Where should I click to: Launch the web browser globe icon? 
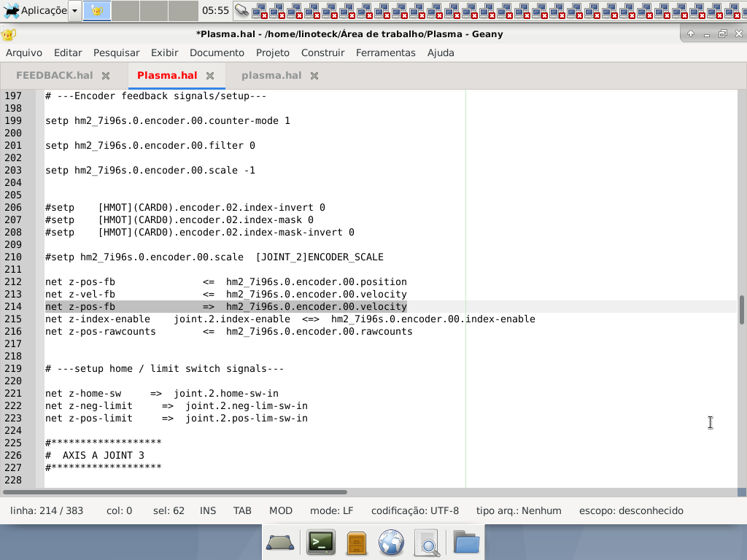tap(391, 542)
